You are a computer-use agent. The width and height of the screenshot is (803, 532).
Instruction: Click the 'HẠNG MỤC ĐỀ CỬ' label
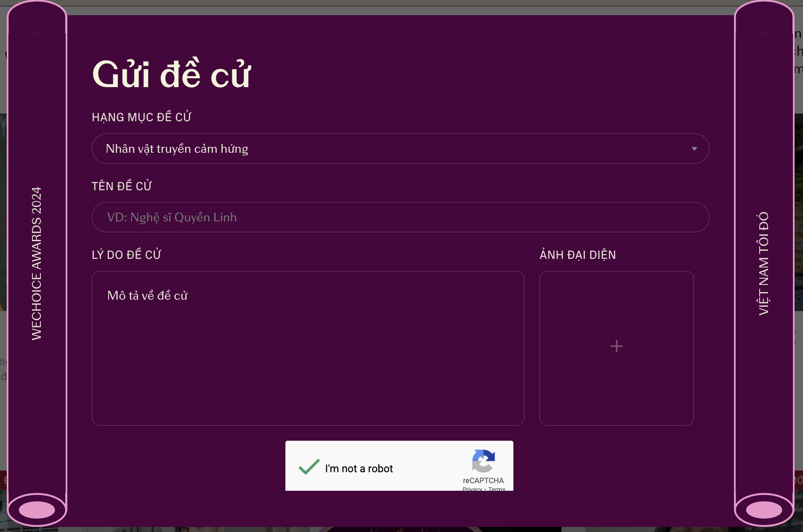(141, 117)
